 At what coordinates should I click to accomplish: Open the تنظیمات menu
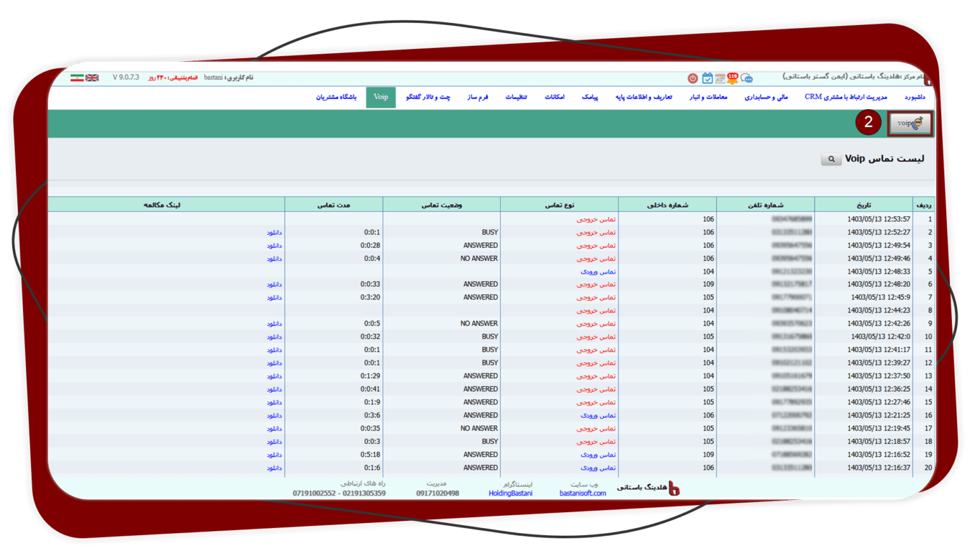pos(516,97)
